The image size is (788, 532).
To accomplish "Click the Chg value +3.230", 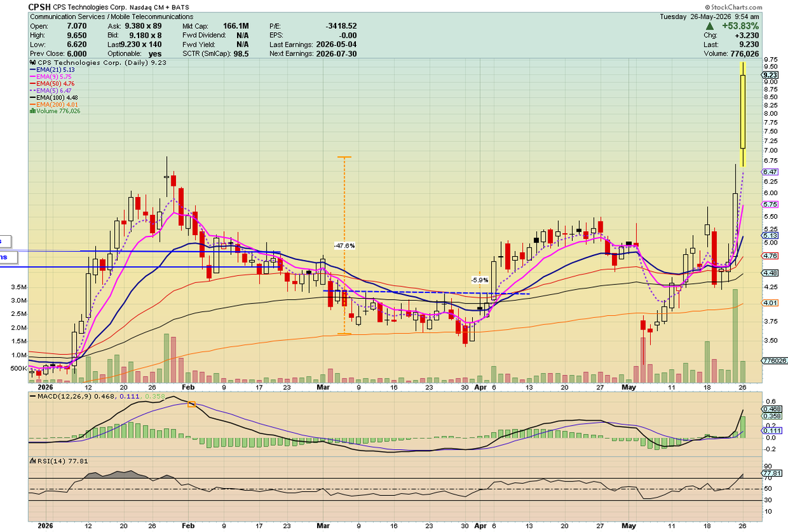I will pyautogui.click(x=747, y=35).
